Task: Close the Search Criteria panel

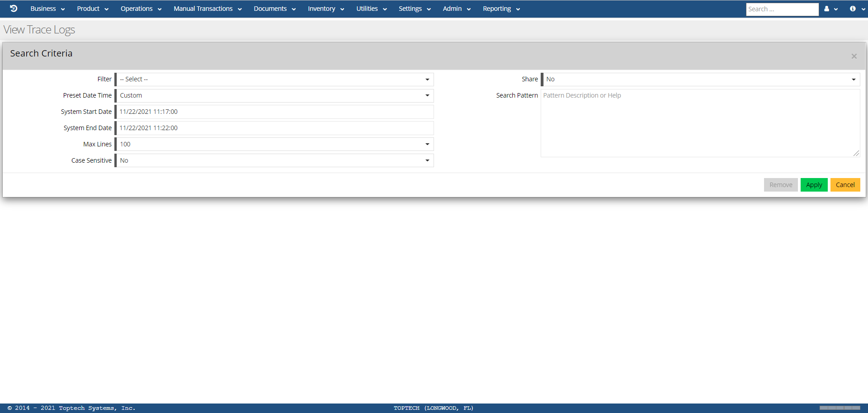Action: pyautogui.click(x=854, y=56)
